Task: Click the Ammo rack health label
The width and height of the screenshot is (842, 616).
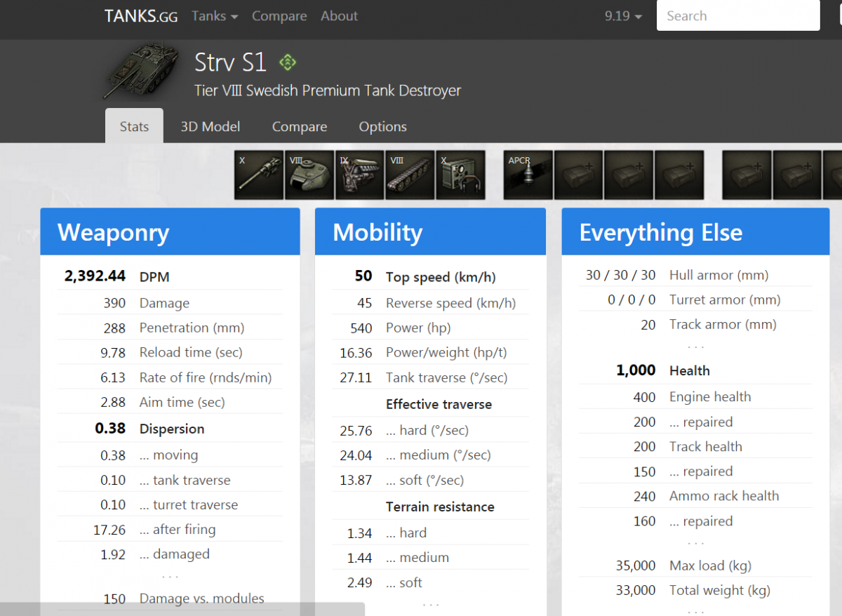Action: [724, 496]
